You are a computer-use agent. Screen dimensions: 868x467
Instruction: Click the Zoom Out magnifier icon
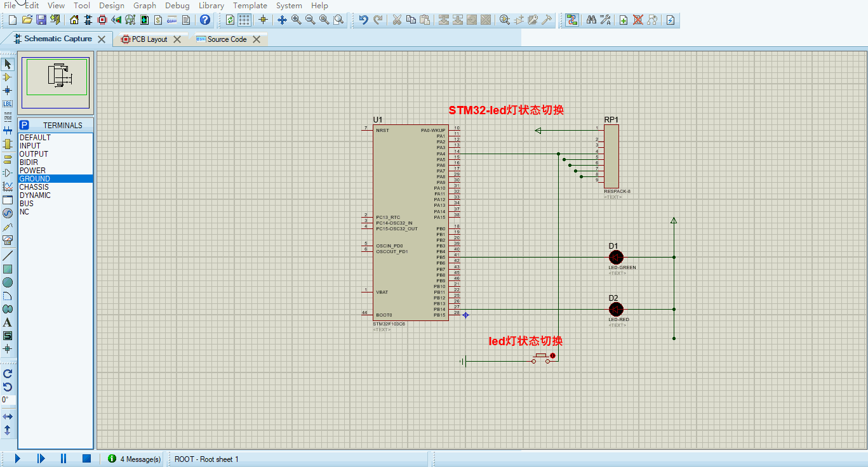coord(310,20)
